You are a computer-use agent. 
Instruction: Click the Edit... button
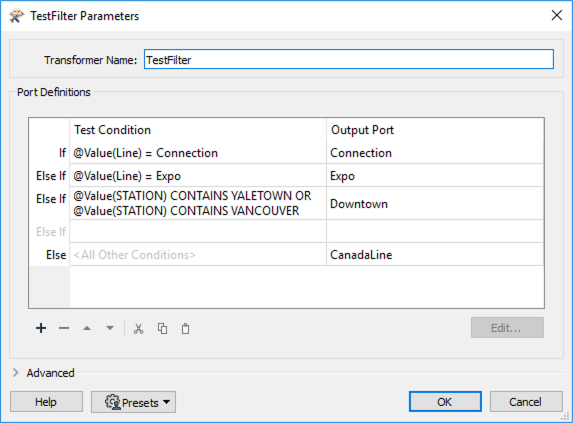click(507, 328)
